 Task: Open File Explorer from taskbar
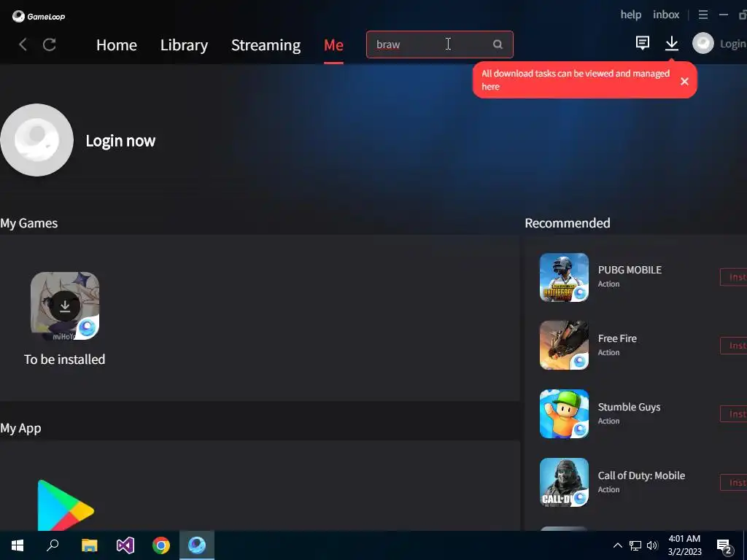pyautogui.click(x=89, y=545)
